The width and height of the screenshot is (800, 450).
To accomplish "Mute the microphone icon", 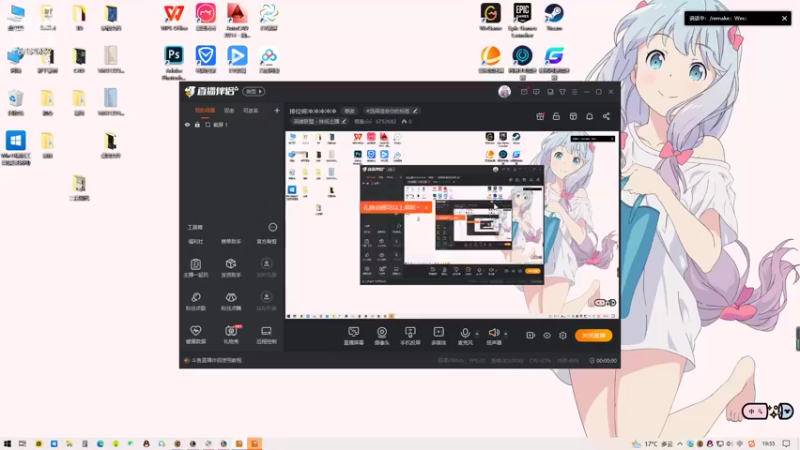I will click(465, 333).
